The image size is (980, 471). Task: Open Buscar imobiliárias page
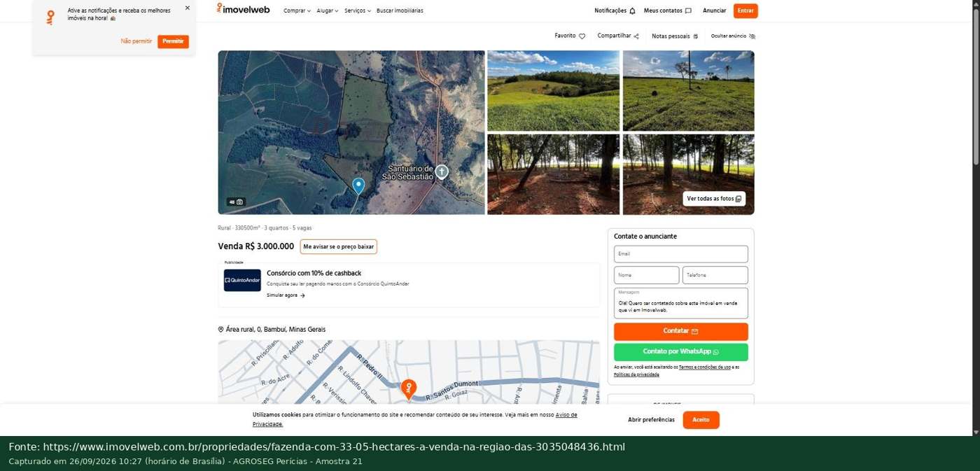coord(400,10)
